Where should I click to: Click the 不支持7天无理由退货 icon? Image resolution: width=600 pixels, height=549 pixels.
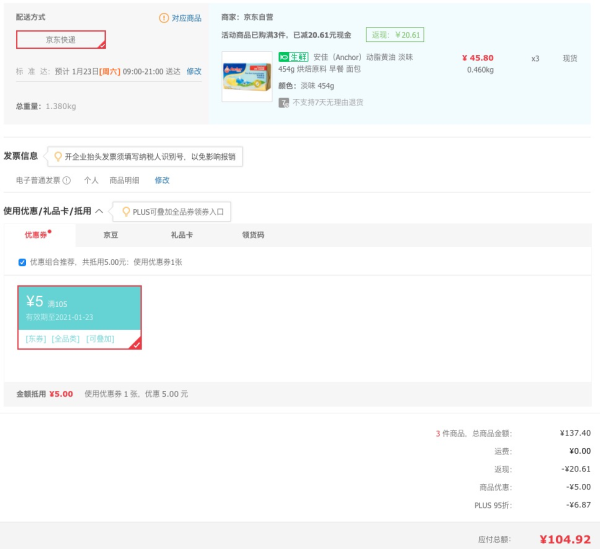[x=284, y=103]
